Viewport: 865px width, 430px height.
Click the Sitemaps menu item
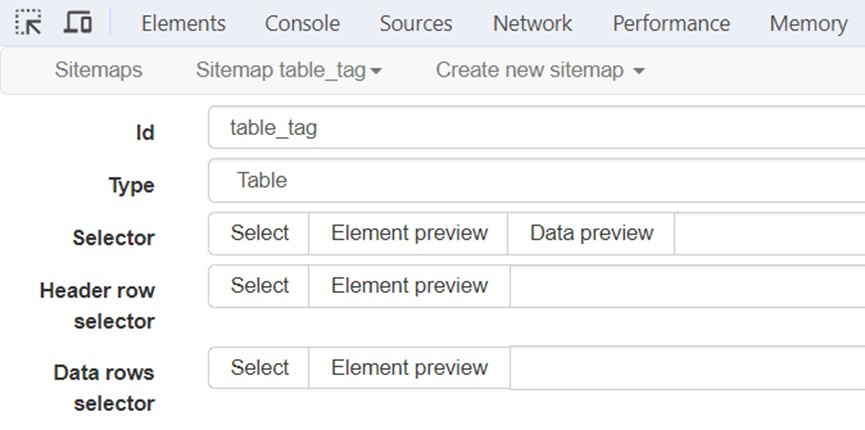click(98, 70)
